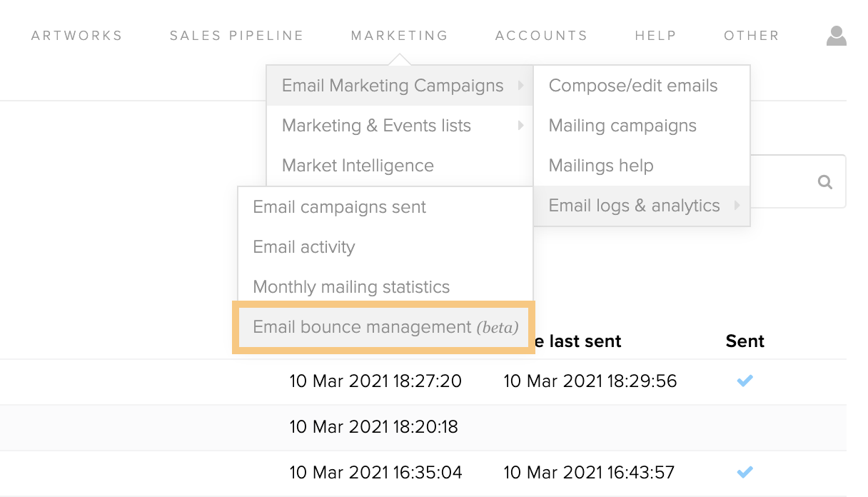Select Email bounce management (beta)
The image size is (868, 497).
coord(385,327)
